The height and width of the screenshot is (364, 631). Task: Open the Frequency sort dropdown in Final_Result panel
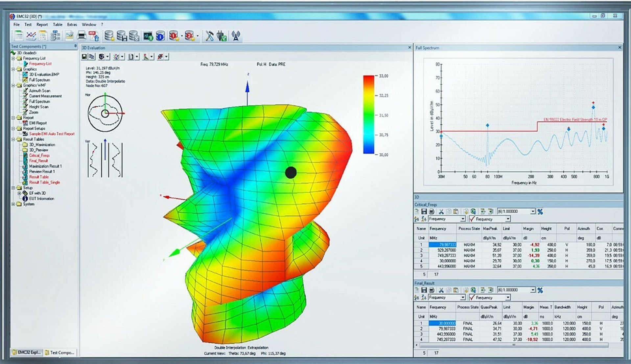[463, 298]
